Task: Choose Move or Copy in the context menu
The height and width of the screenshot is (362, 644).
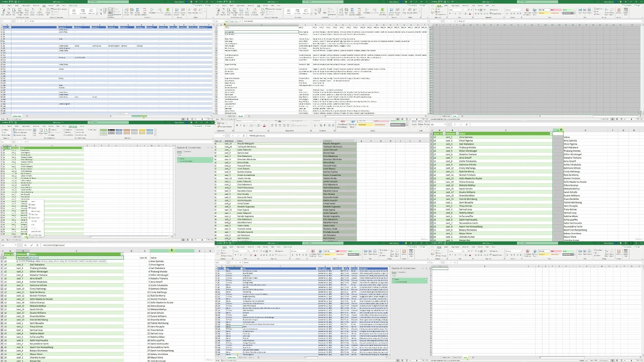Action: coord(36,211)
